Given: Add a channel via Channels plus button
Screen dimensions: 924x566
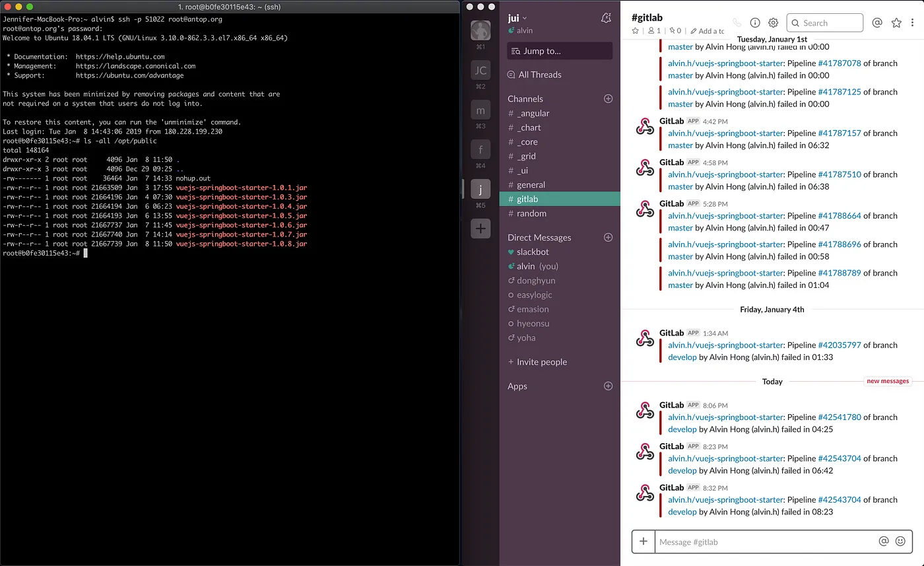Looking at the screenshot, I should (x=609, y=98).
